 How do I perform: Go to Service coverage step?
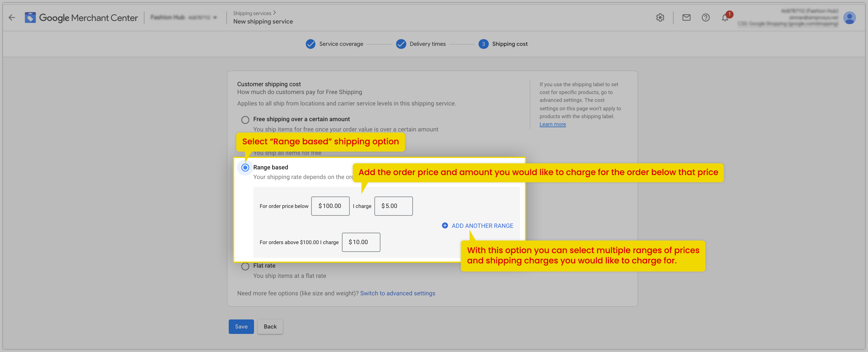click(341, 44)
